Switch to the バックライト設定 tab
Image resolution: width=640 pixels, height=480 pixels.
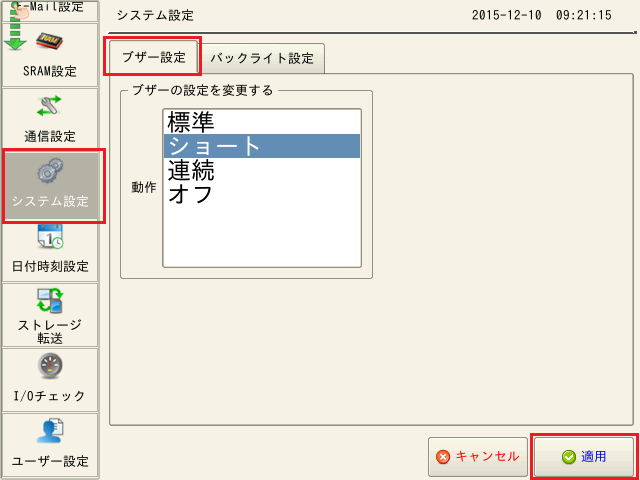tap(261, 58)
